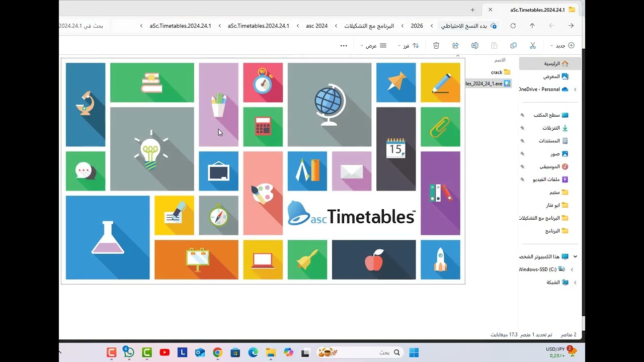The image size is (644, 362).
Task: Click the asc 2024 breadcrumb segment
Action: pyautogui.click(x=316, y=26)
